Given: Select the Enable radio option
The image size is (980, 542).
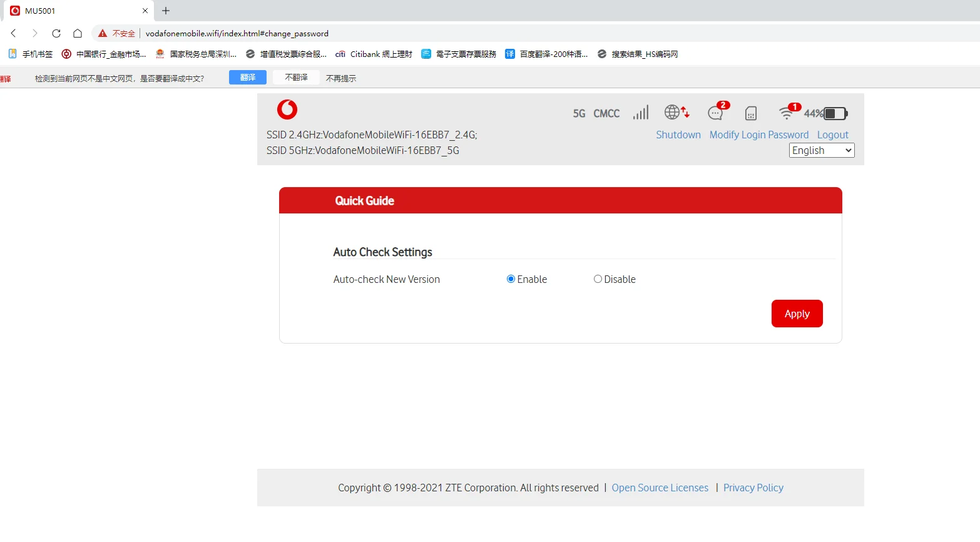Looking at the screenshot, I should tap(511, 279).
